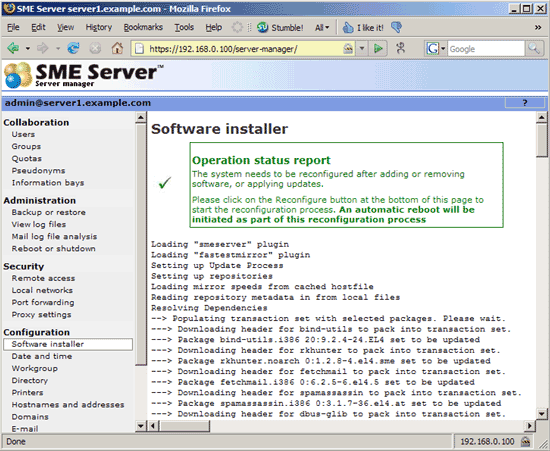The image size is (550, 451).
Task: Open Remote access link
Action: click(43, 278)
